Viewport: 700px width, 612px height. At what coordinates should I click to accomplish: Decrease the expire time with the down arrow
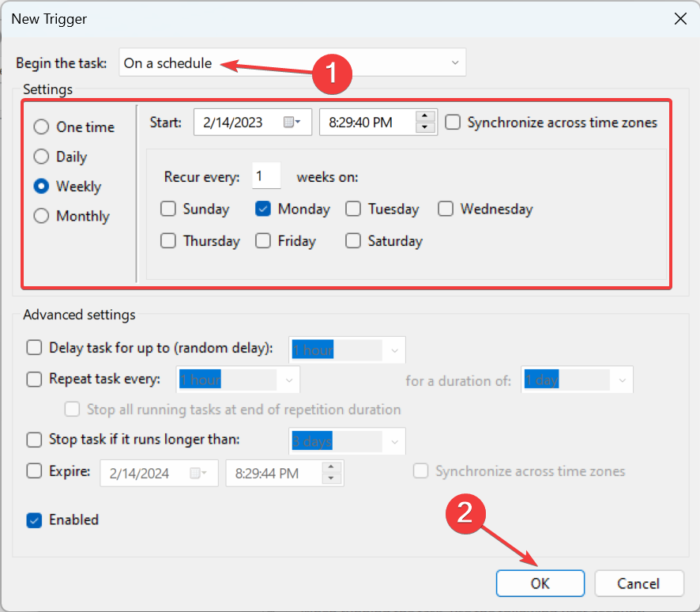tap(331, 478)
